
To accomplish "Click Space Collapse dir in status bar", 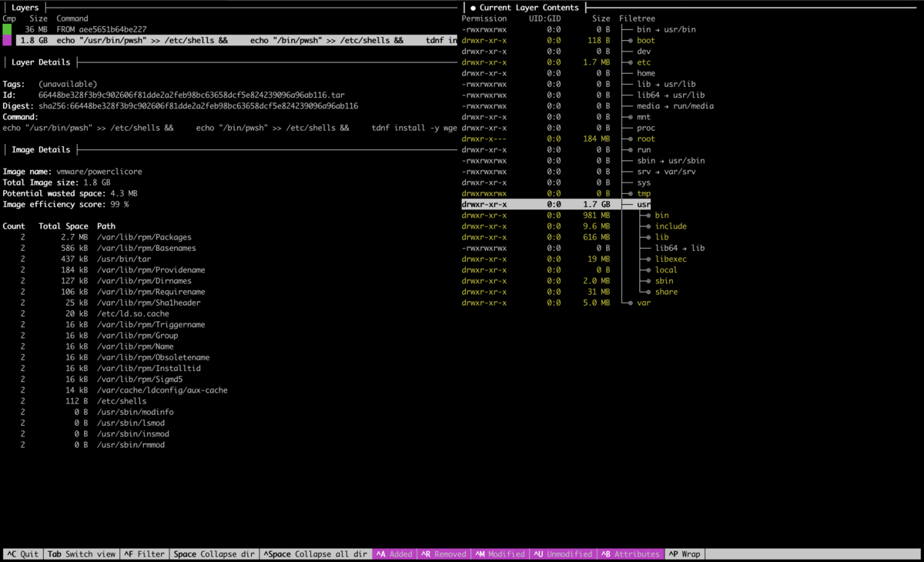I will tap(214, 554).
